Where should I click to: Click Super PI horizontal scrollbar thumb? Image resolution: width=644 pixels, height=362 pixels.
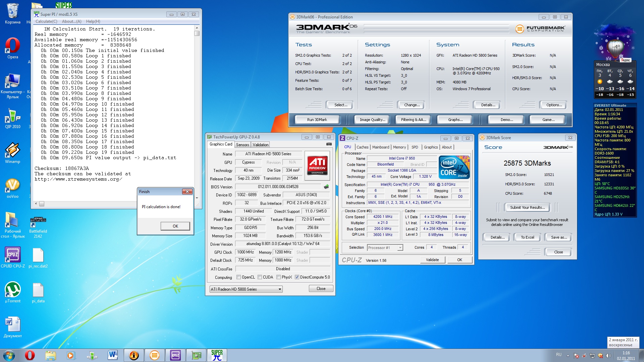tap(42, 204)
